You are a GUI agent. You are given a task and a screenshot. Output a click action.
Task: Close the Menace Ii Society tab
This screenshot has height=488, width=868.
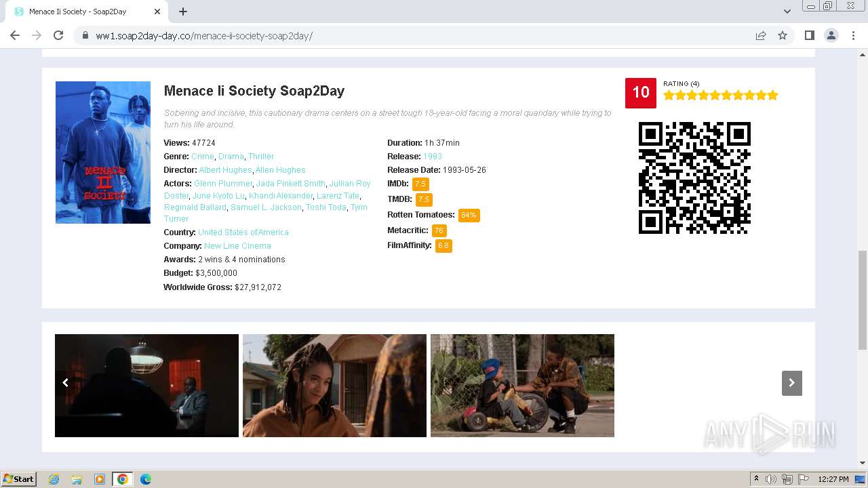[x=157, y=12]
